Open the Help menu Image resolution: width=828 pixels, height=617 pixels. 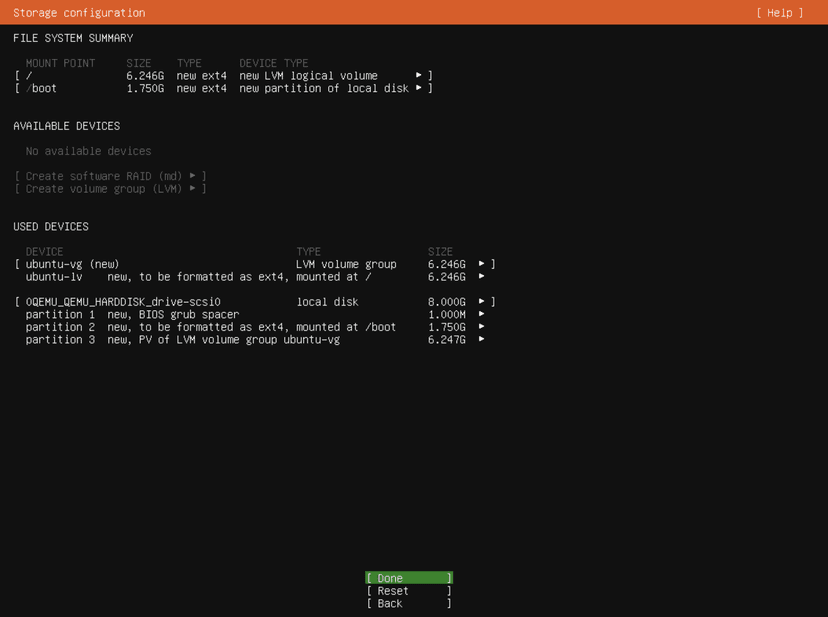[779, 12]
